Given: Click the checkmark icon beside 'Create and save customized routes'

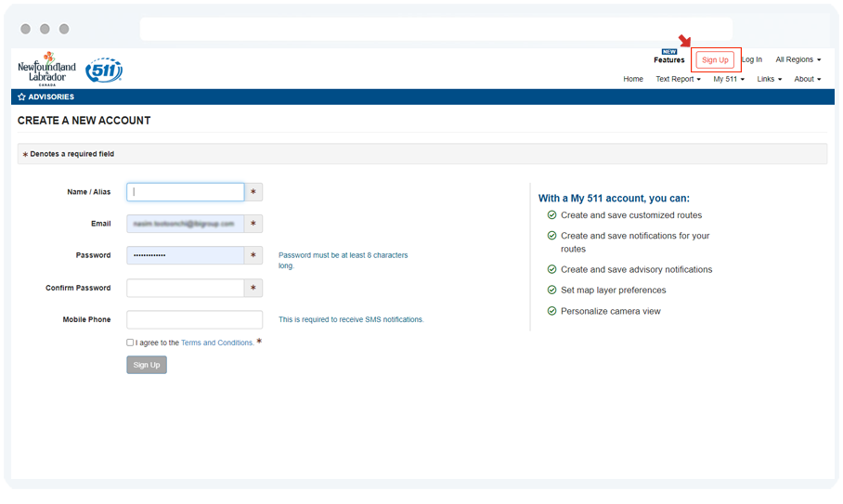Looking at the screenshot, I should point(551,215).
